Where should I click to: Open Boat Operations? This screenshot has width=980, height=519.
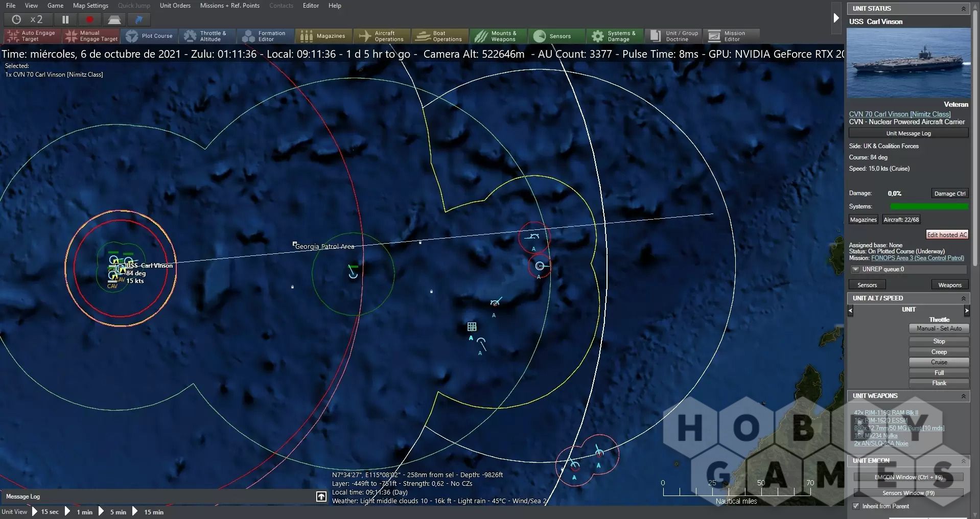point(440,36)
